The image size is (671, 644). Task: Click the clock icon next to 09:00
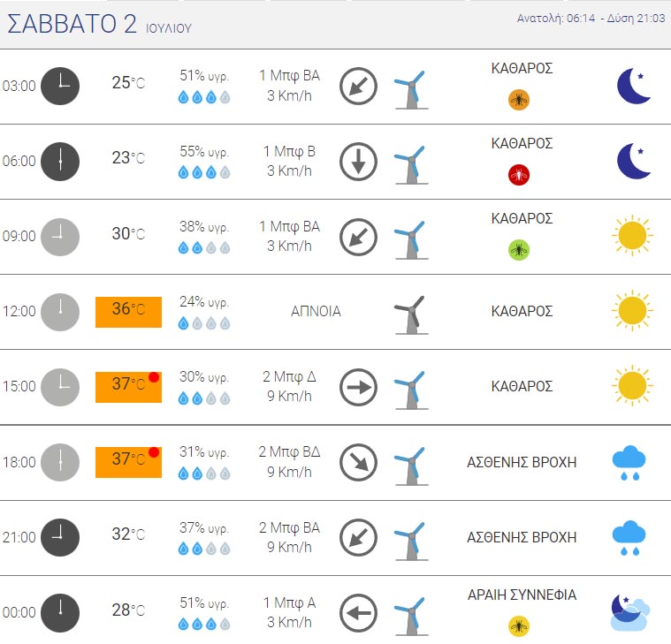pos(60,237)
